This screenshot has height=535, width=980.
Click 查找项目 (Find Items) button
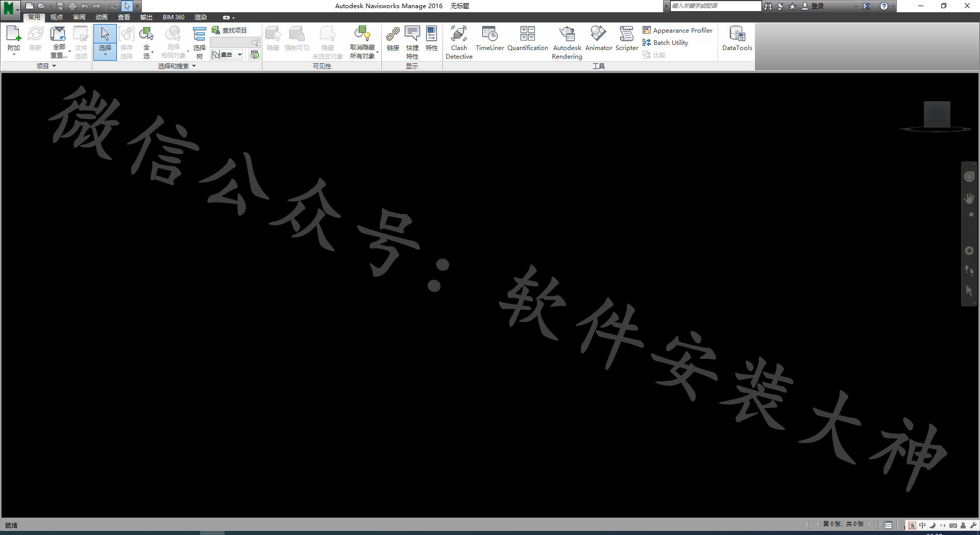230,31
